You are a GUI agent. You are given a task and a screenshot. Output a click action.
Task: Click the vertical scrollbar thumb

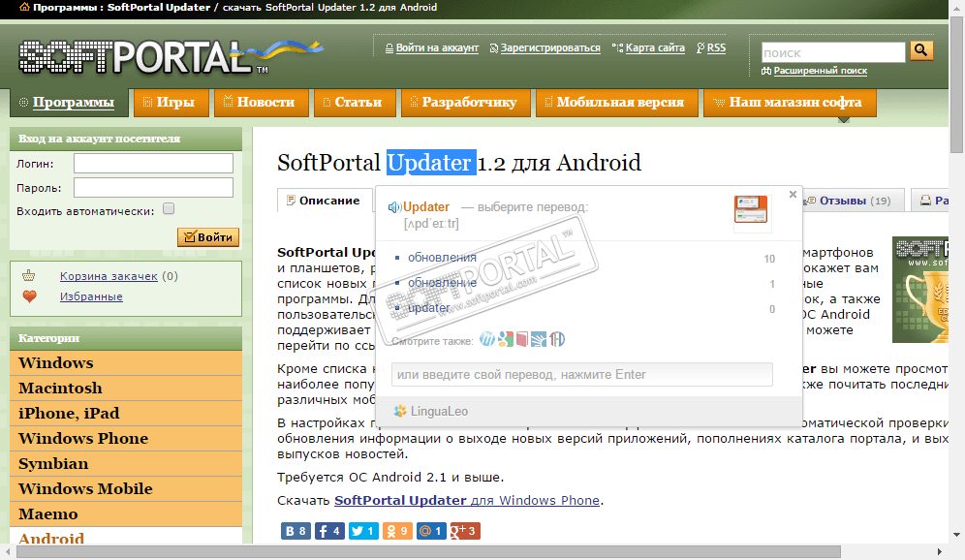[956, 85]
